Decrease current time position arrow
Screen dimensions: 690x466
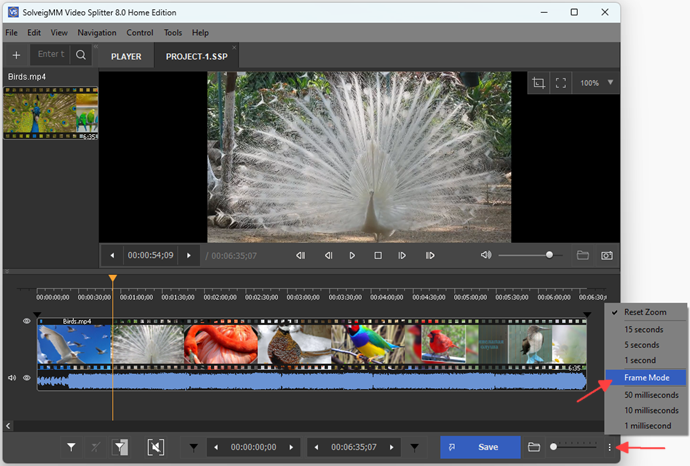[112, 256]
